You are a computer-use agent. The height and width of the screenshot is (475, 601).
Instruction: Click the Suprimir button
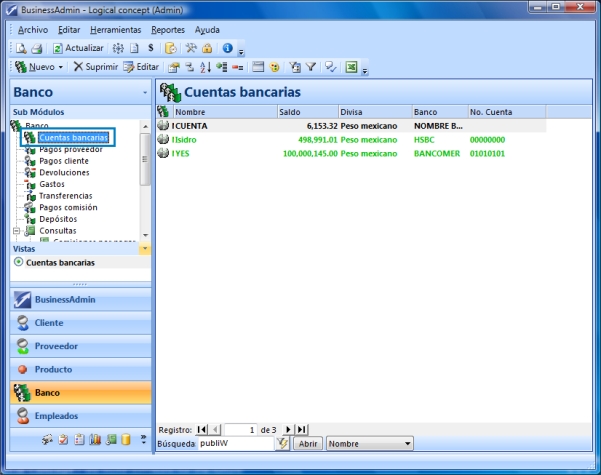96,67
